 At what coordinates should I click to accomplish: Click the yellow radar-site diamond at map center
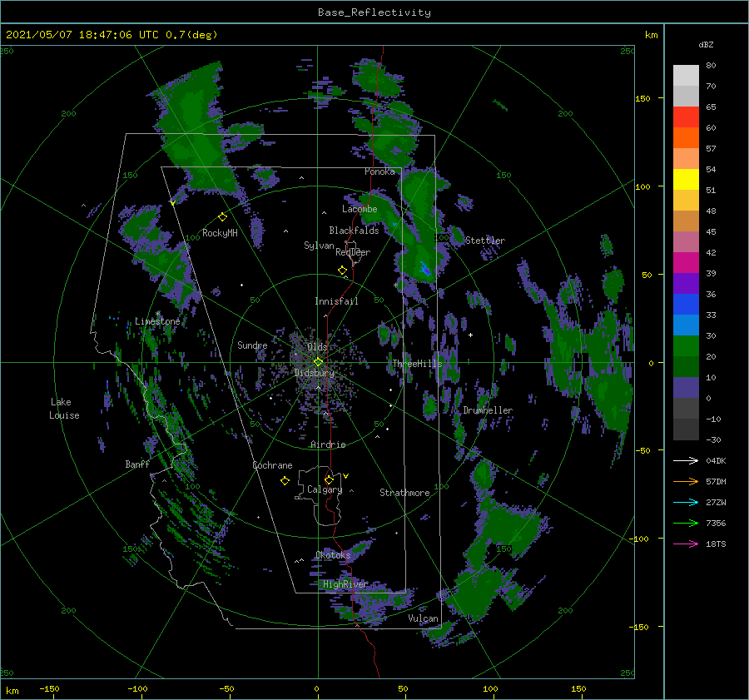(x=318, y=362)
